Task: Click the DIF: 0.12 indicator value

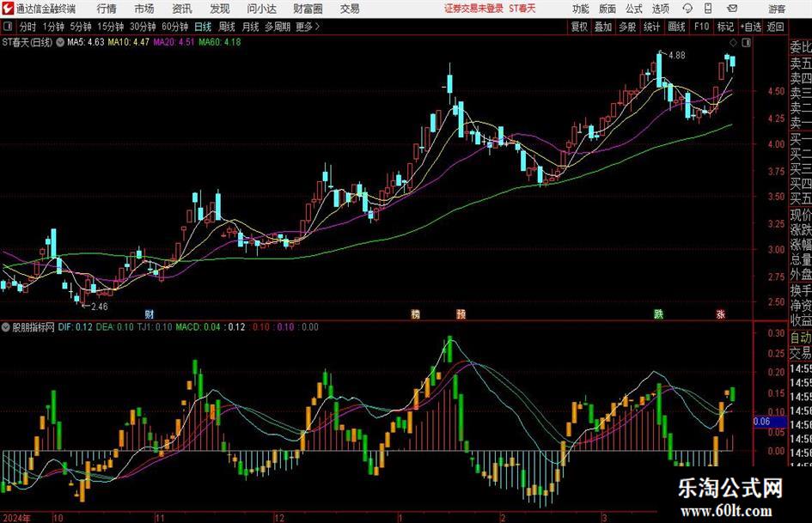Action: point(76,327)
